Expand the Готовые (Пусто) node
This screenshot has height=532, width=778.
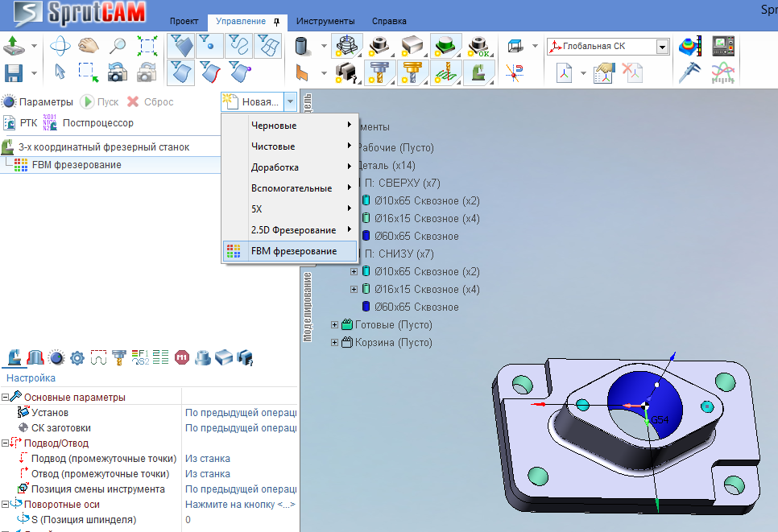[334, 324]
